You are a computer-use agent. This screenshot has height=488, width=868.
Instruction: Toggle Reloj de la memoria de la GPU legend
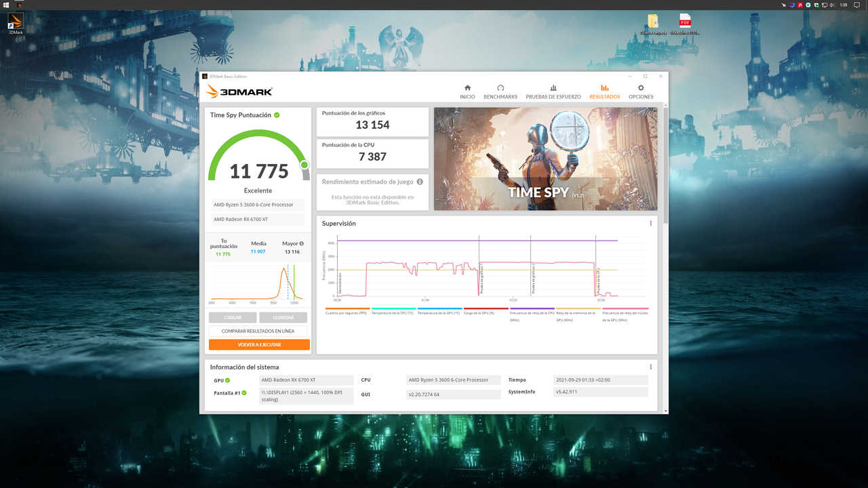point(578,314)
